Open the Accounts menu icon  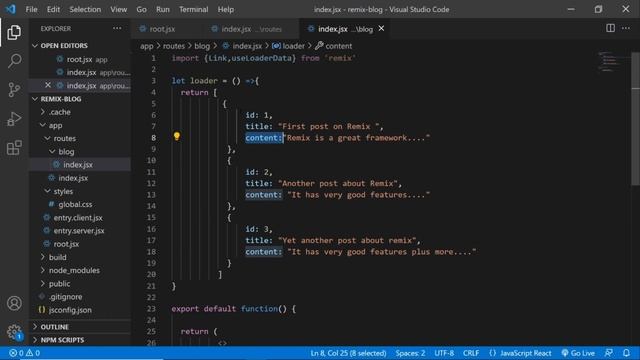(x=14, y=303)
